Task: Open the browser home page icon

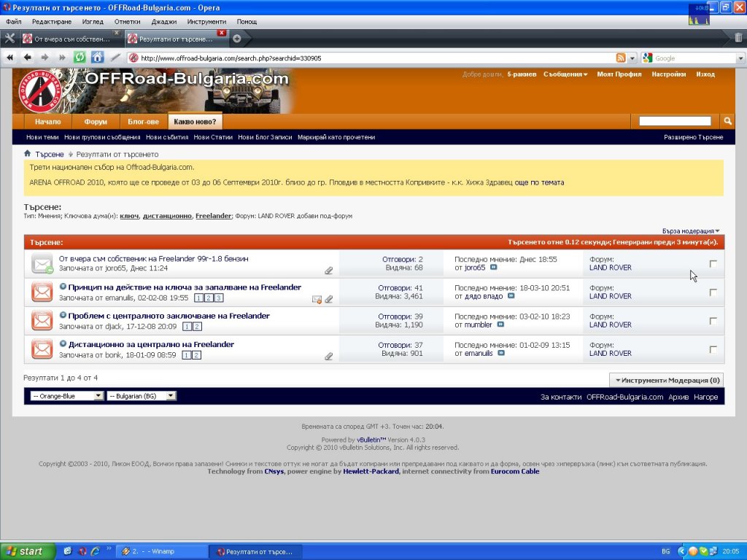Action: coord(97,58)
